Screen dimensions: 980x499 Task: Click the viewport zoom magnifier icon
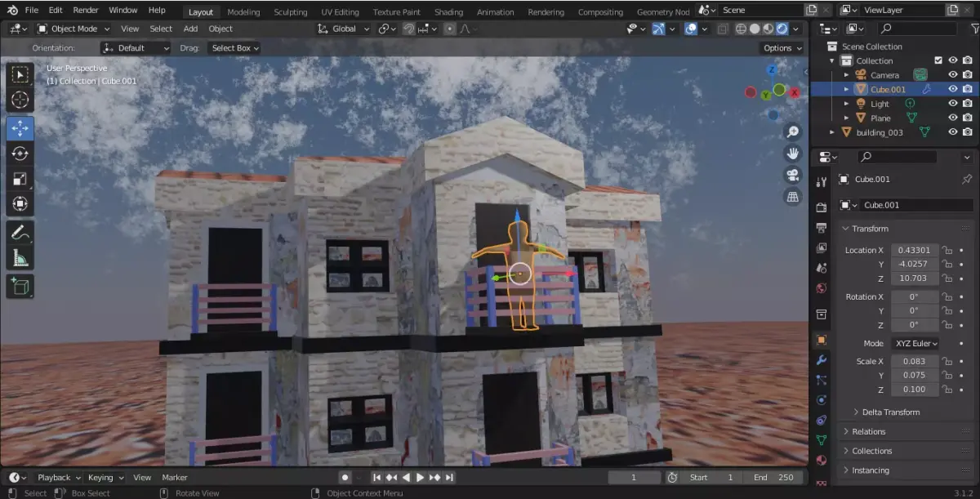coord(792,132)
